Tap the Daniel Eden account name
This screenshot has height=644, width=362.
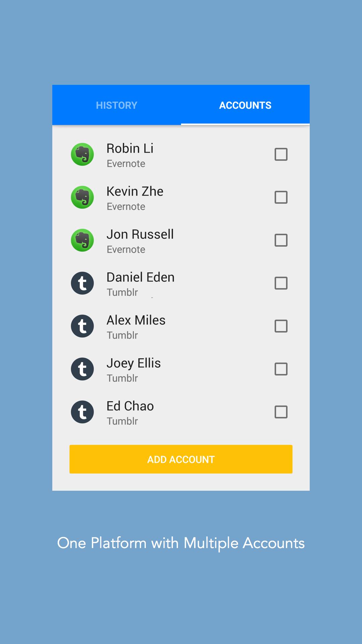[x=140, y=277]
